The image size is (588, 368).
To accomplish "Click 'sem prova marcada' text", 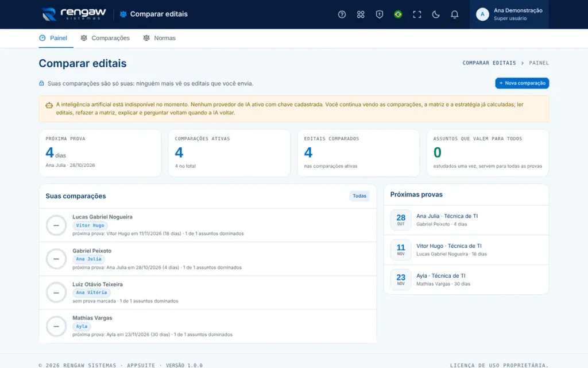I will click(94, 301).
